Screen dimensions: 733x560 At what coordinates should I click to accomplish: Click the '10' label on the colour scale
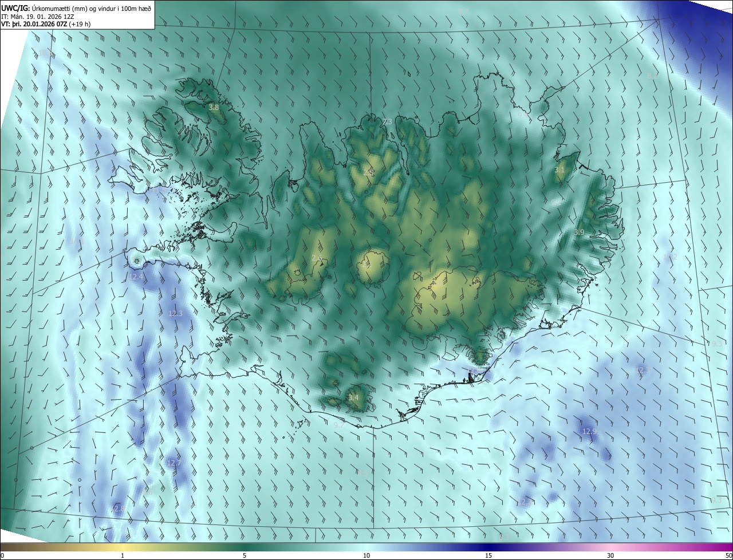tap(366, 556)
